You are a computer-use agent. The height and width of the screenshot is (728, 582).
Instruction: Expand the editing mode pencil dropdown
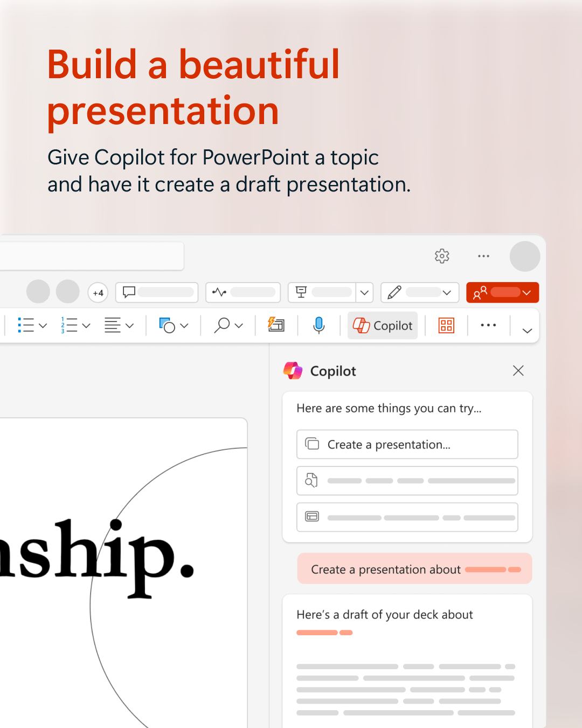[446, 292]
